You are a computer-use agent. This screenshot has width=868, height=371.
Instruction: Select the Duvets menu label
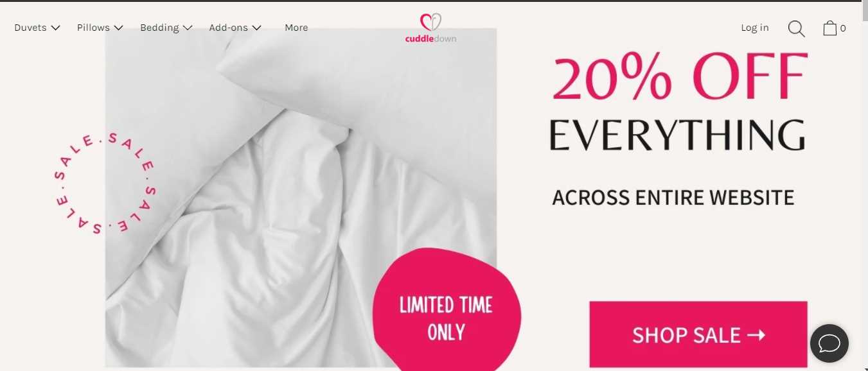coord(30,28)
